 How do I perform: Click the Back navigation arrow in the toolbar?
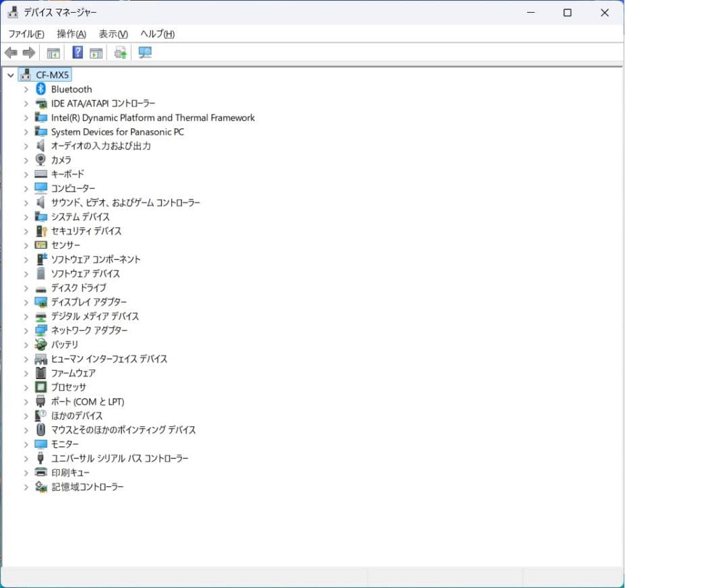click(x=11, y=52)
